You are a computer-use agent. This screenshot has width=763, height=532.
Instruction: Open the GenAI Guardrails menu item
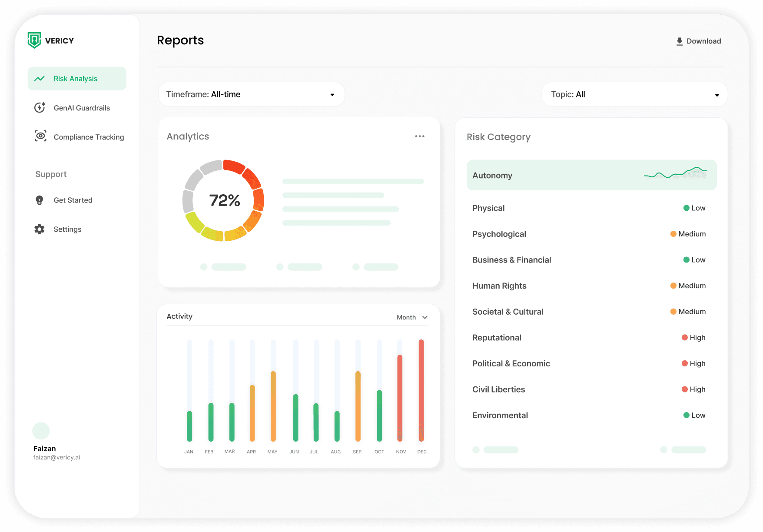click(x=82, y=108)
